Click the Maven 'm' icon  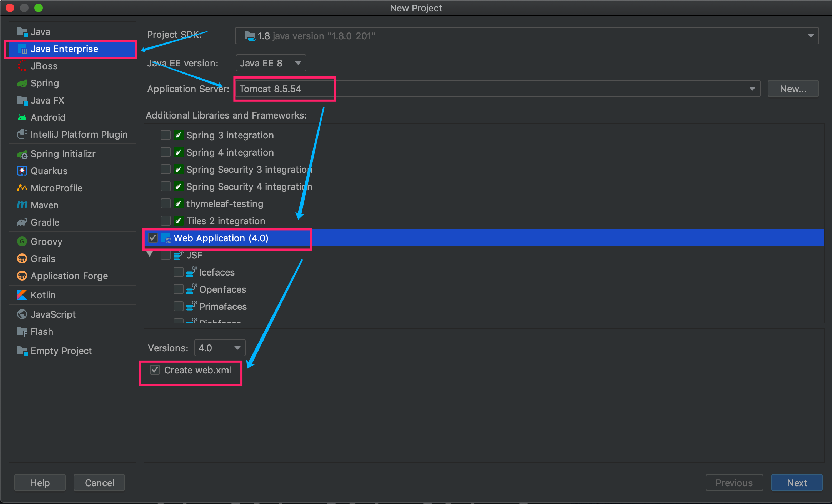[x=22, y=205]
